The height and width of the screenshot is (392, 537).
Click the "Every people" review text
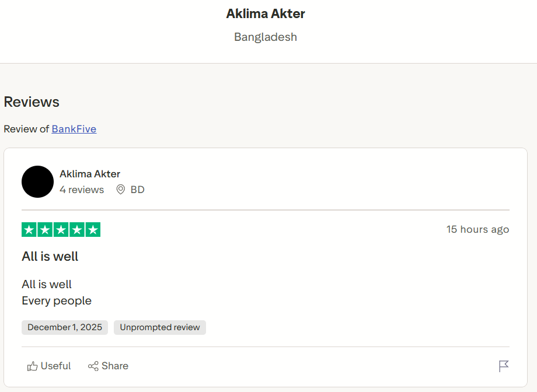(x=57, y=301)
